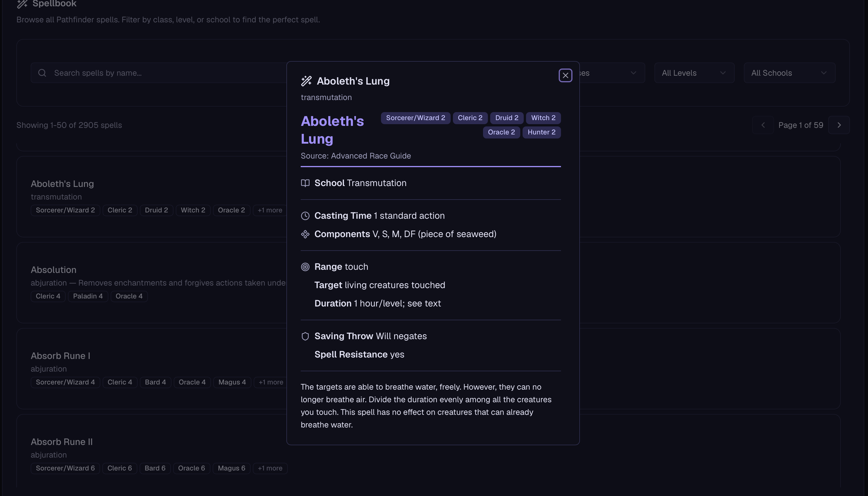Go to previous page with left chevron
The height and width of the screenshot is (496, 868).
coord(763,125)
